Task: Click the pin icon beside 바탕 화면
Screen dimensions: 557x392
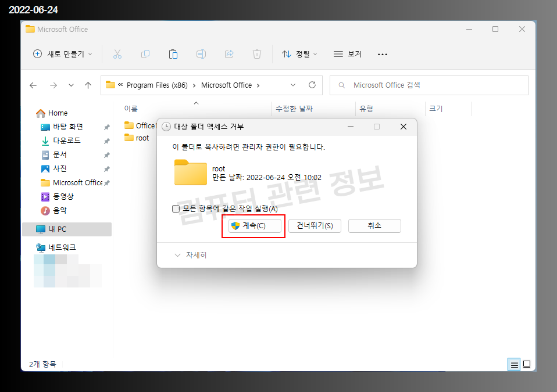Action: tap(106, 127)
